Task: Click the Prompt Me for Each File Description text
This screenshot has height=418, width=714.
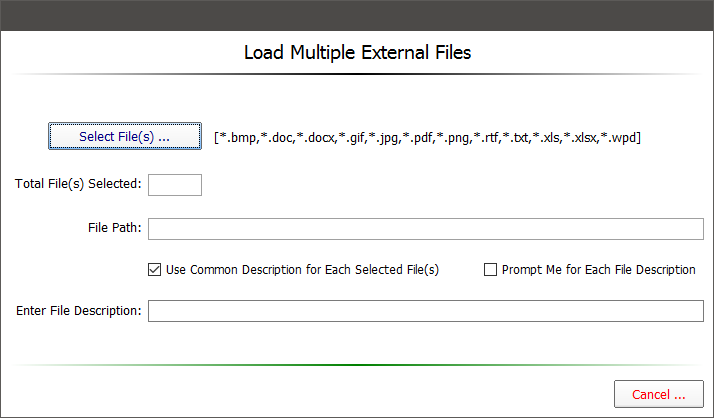Action: (x=598, y=269)
